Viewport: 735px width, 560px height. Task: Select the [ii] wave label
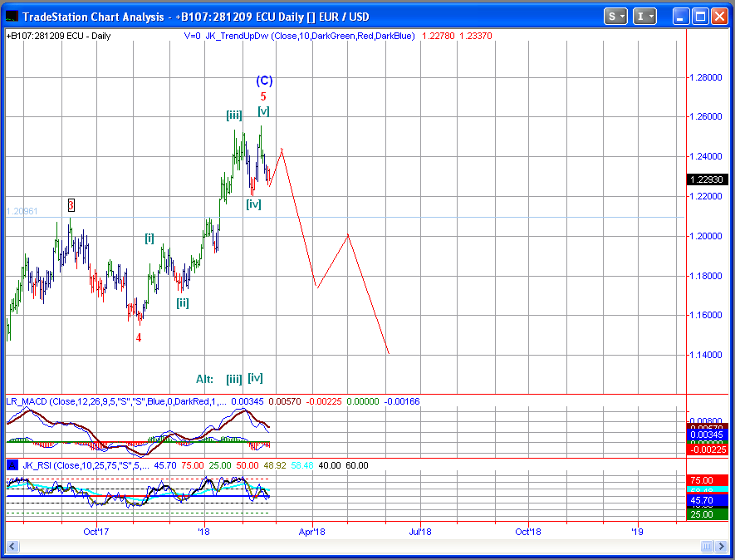point(183,303)
